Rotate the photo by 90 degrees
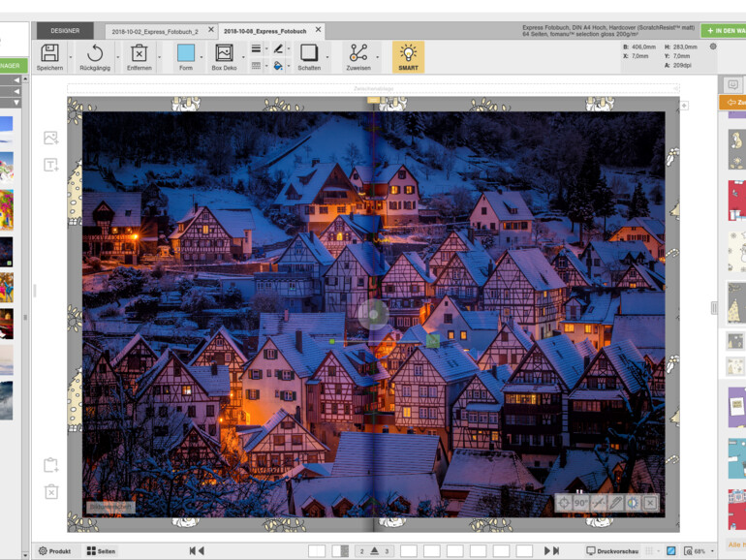746x560 pixels. [x=581, y=503]
